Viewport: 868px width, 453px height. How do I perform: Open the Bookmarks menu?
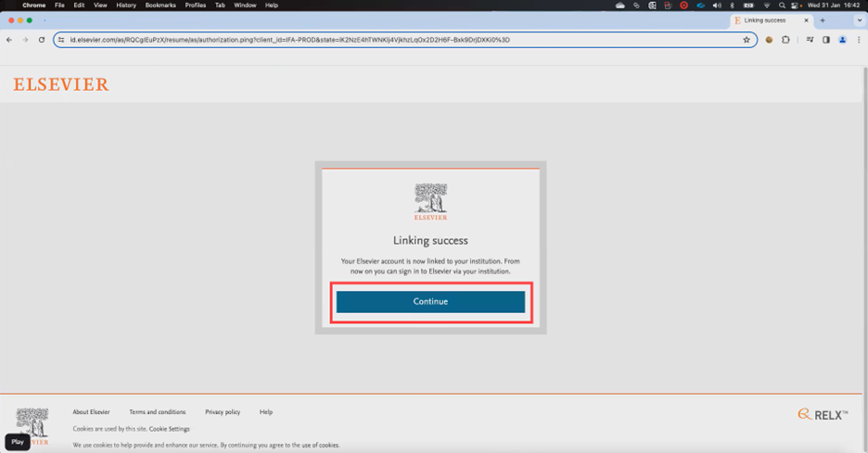(x=160, y=5)
